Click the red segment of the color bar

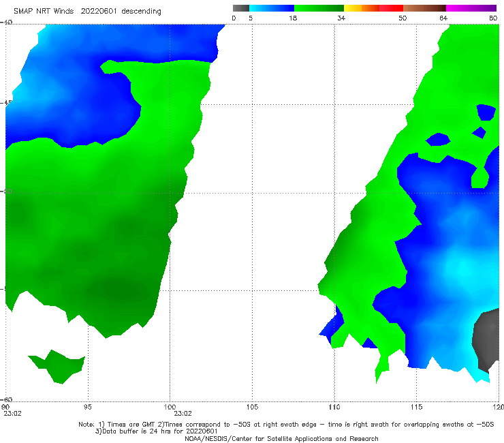(391, 8)
